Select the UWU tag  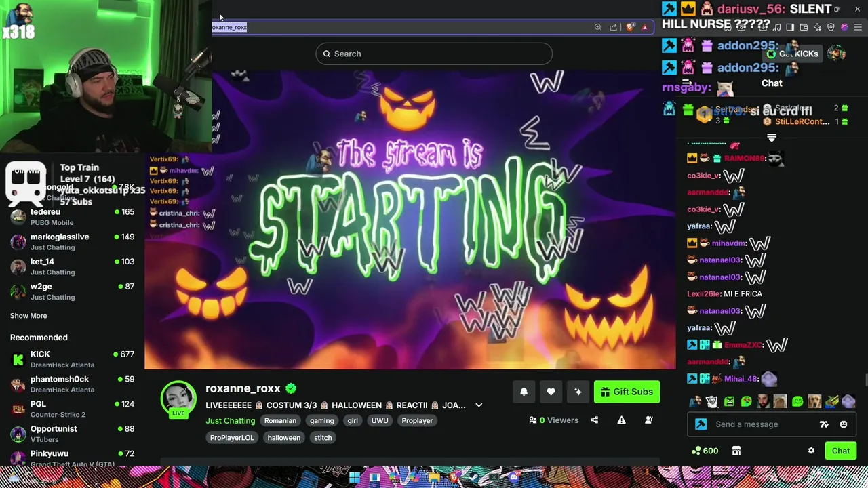380,420
